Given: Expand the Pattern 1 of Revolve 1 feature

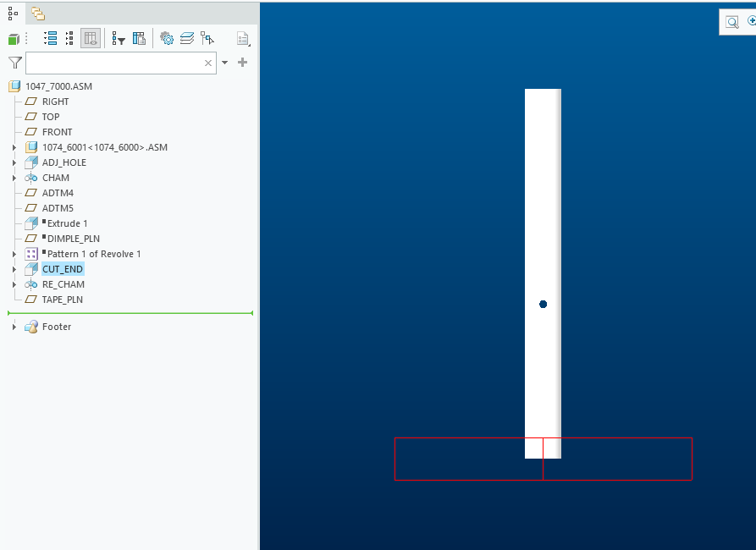Looking at the screenshot, I should click(14, 253).
